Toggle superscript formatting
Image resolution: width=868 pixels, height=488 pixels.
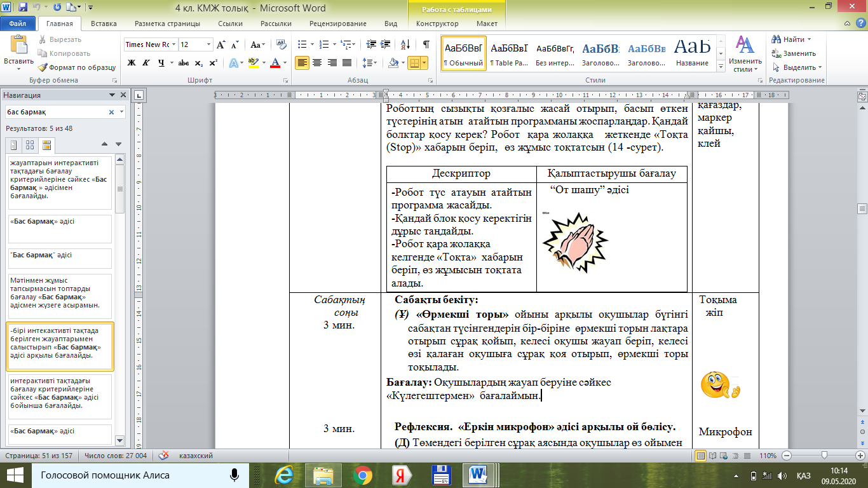pyautogui.click(x=214, y=63)
